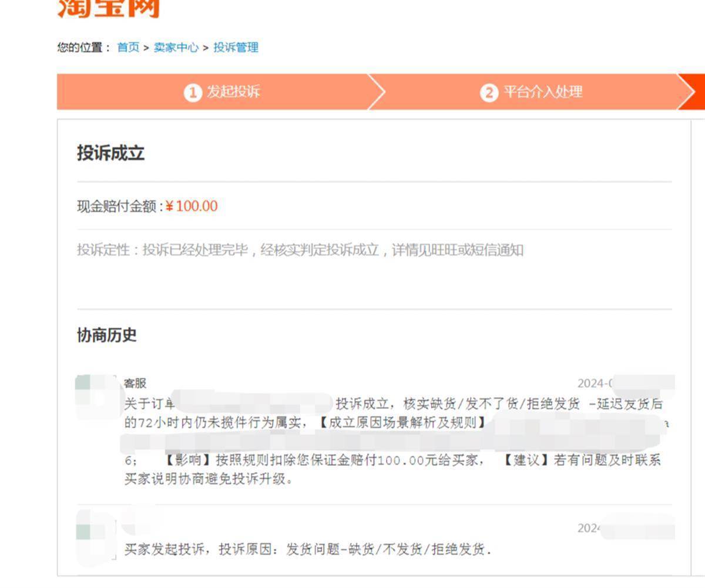705x588 pixels.
Task: Click the 现金赔付金额 label
Action: (119, 206)
